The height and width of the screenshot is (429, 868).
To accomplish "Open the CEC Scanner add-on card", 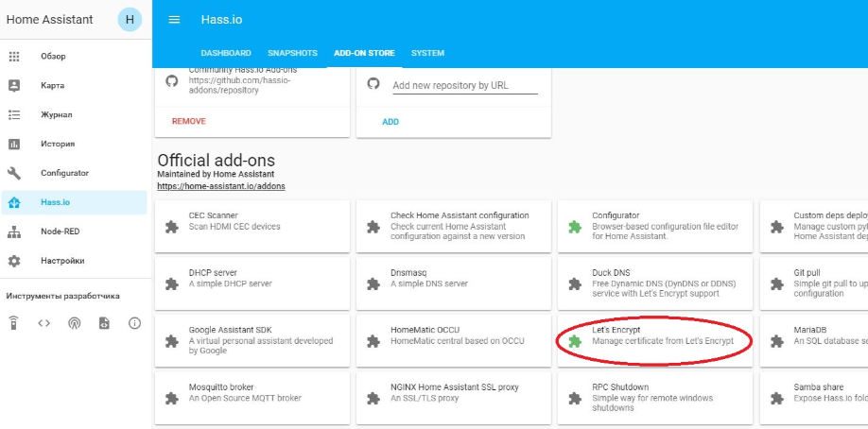I will (x=252, y=227).
